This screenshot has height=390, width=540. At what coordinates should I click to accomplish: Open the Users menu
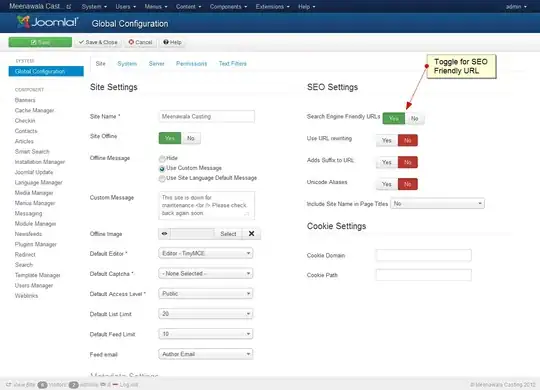[x=125, y=7]
